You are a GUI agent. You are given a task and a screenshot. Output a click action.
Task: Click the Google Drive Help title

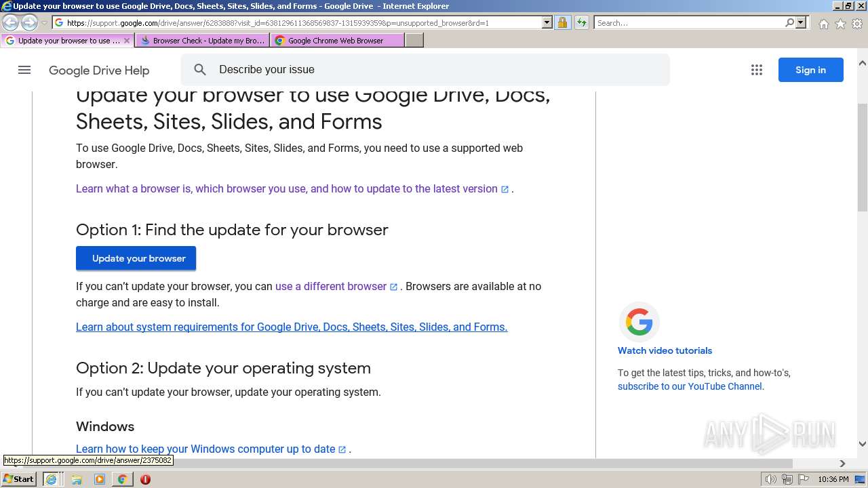pyautogui.click(x=99, y=70)
